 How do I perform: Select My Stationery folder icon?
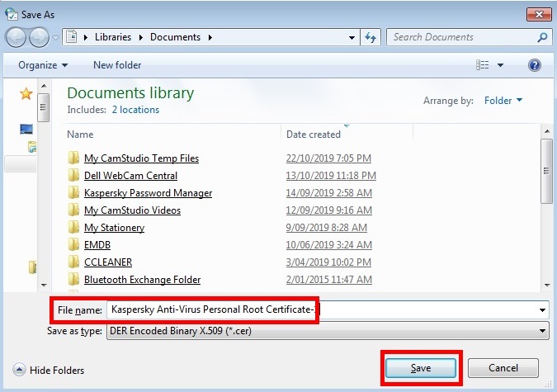tap(73, 227)
